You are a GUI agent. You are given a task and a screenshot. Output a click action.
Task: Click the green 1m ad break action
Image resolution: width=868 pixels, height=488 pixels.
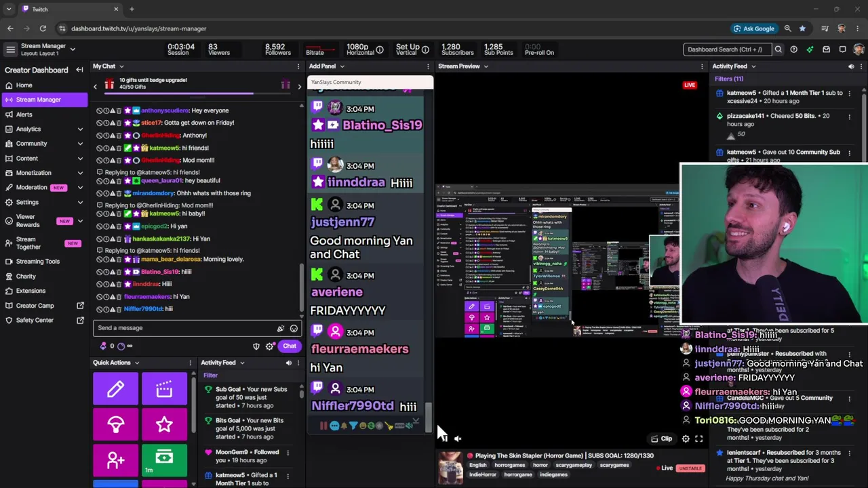click(164, 460)
